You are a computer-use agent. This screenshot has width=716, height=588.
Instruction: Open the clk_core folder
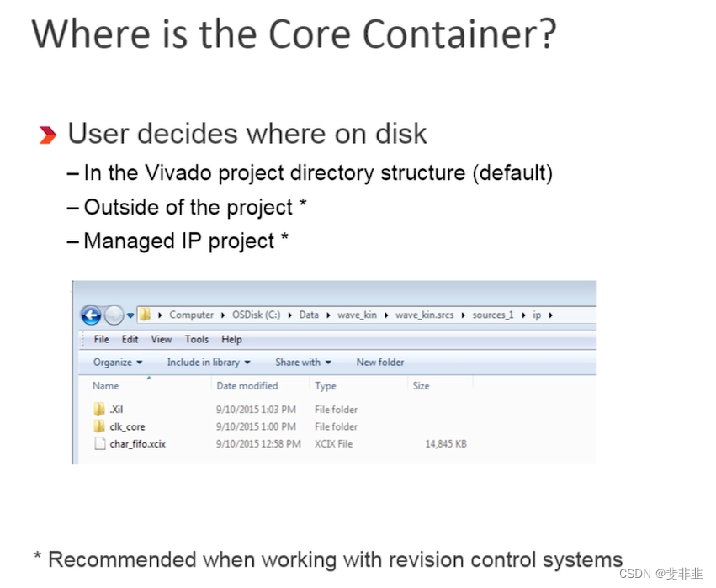click(x=128, y=426)
